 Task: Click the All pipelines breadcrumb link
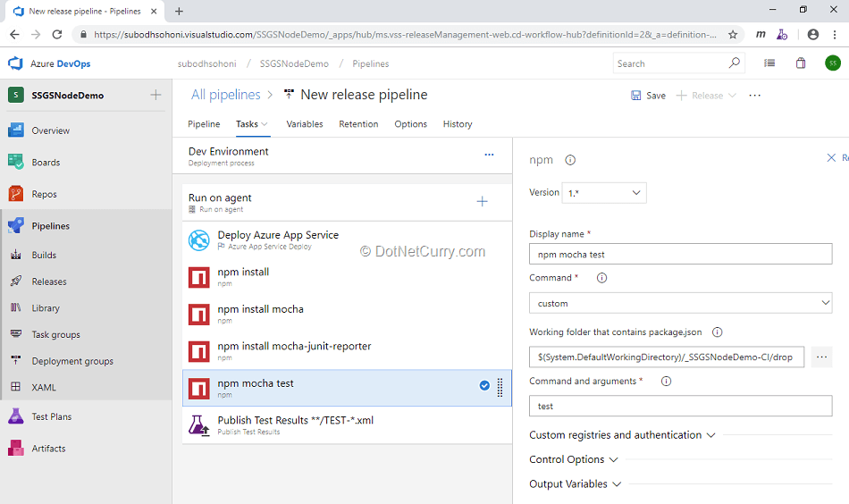click(225, 95)
